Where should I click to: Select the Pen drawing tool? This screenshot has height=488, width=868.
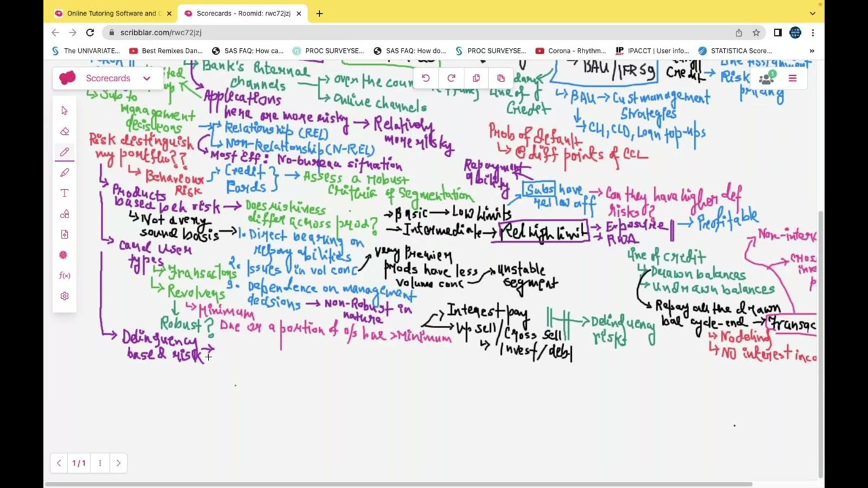pos(64,152)
